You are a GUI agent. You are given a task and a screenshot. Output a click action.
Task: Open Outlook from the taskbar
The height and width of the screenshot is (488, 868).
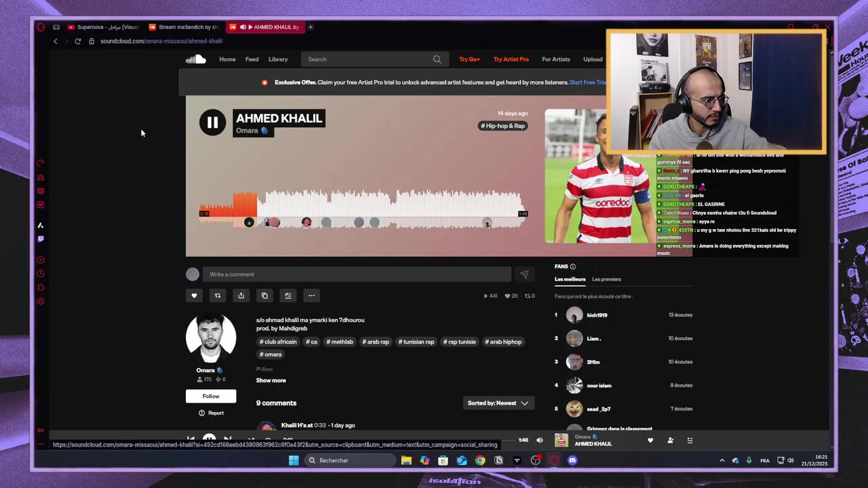tap(462, 461)
